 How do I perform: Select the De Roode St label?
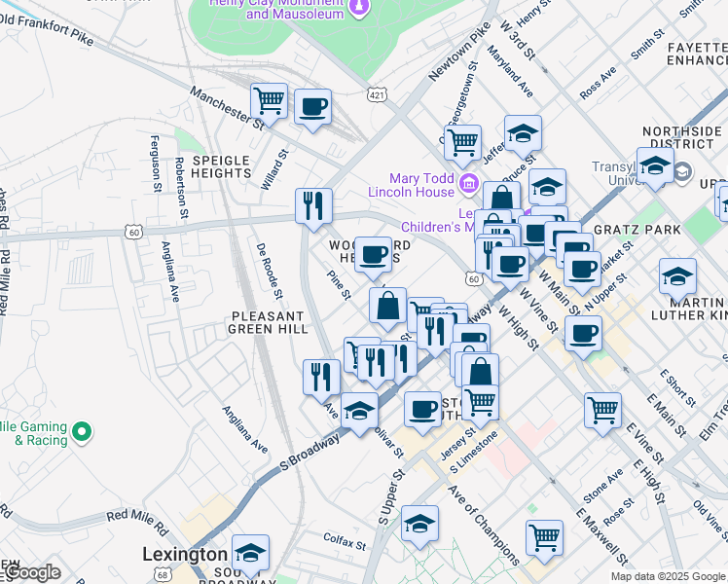pyautogui.click(x=270, y=271)
